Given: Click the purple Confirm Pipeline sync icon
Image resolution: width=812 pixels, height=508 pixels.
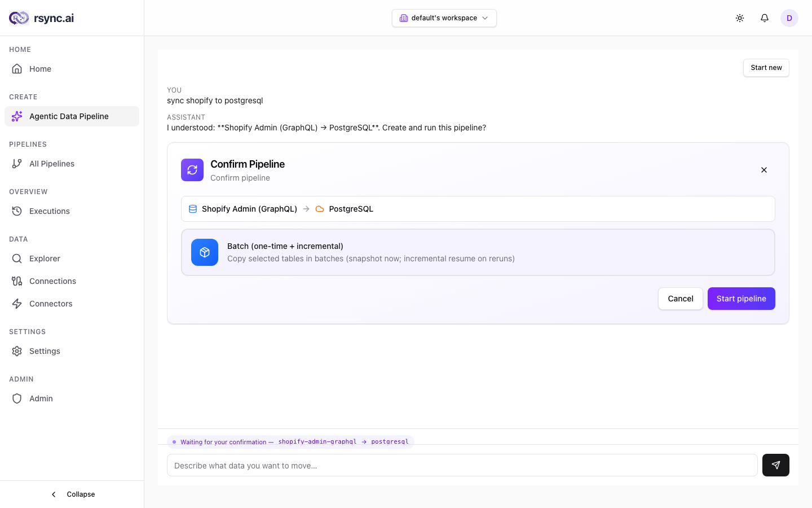Looking at the screenshot, I should pos(192,170).
